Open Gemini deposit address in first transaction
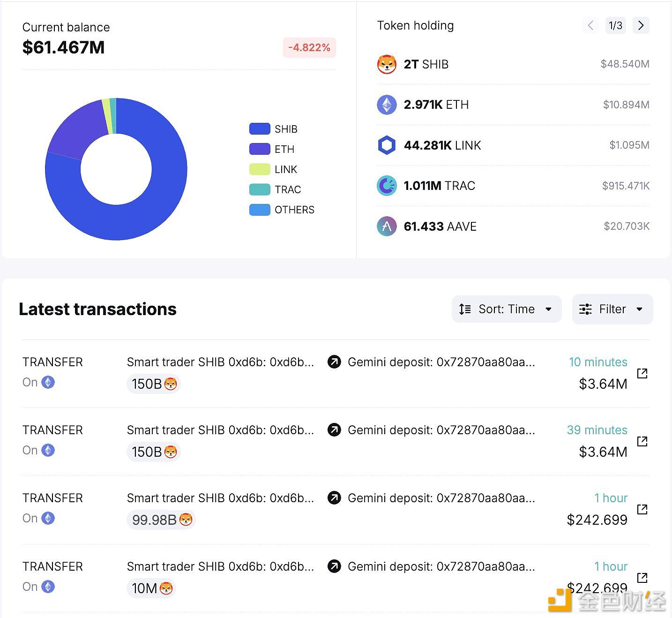 pyautogui.click(x=441, y=362)
